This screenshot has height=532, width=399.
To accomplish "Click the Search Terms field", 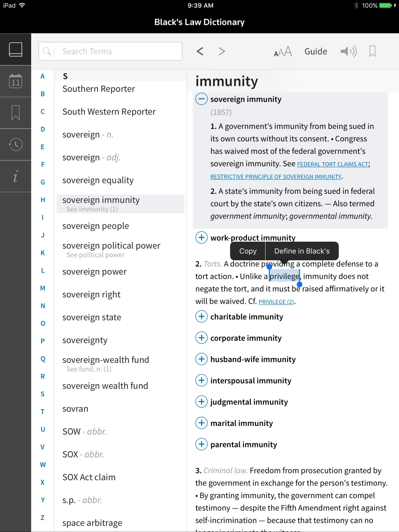I will tap(118, 51).
